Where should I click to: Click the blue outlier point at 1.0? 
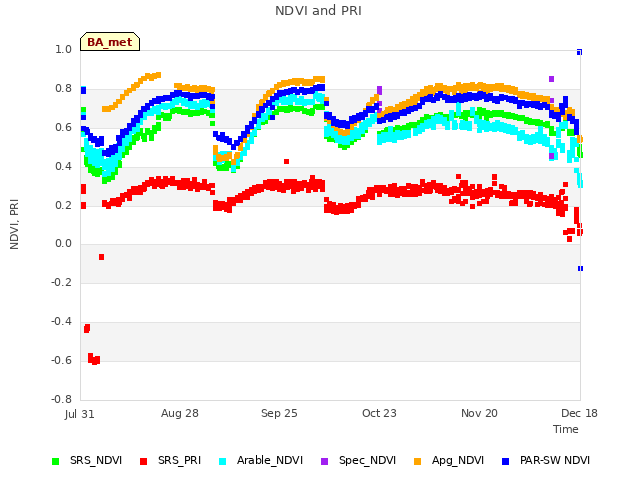point(579,52)
